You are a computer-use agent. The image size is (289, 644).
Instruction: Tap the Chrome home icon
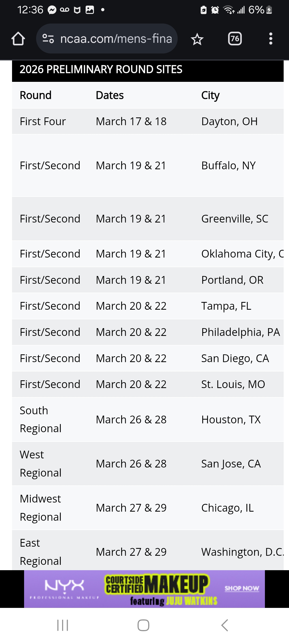point(18,39)
